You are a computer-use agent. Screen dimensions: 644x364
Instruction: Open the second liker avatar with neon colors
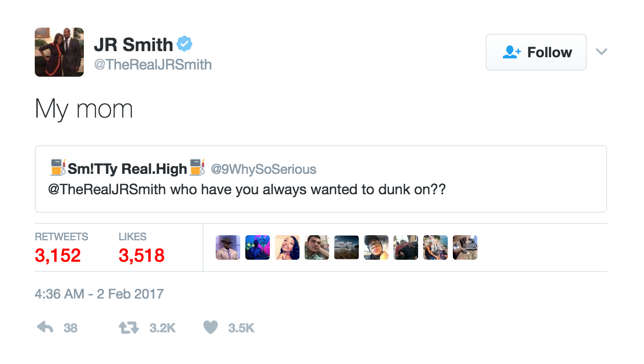tap(258, 247)
